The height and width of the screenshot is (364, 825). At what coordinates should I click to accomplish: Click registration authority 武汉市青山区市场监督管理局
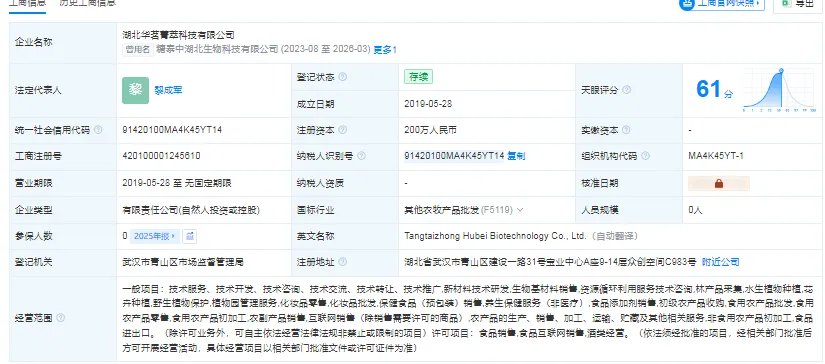[183, 262]
